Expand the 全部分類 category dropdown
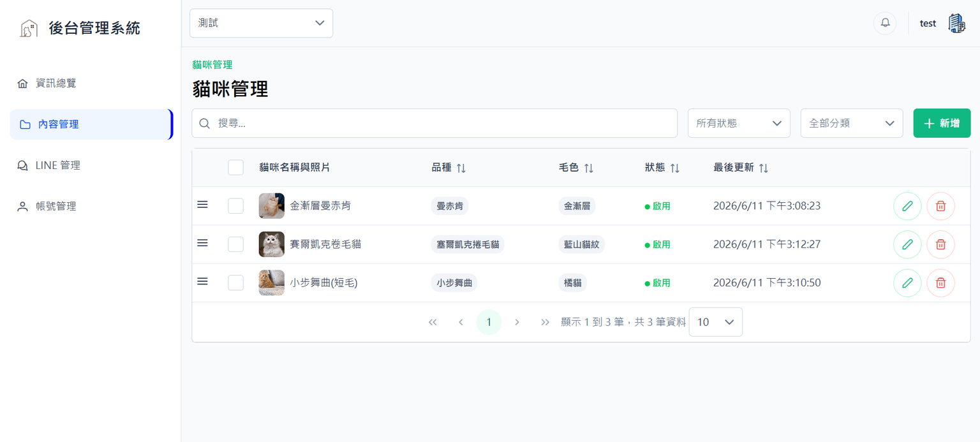The width and height of the screenshot is (980, 442). click(852, 123)
